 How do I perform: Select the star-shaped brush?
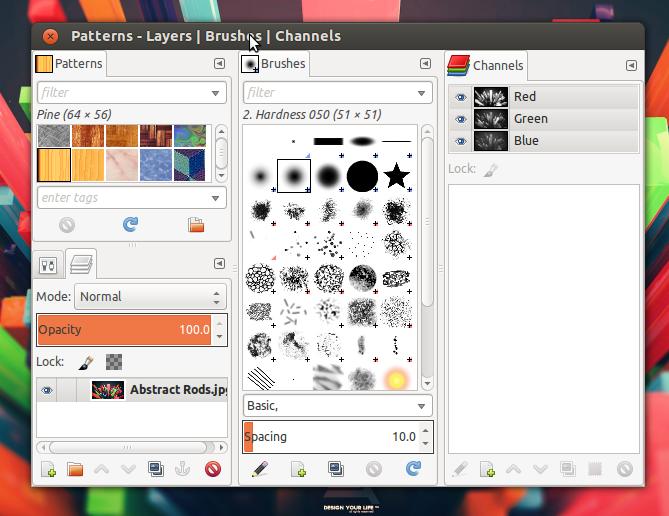pyautogui.click(x=397, y=177)
